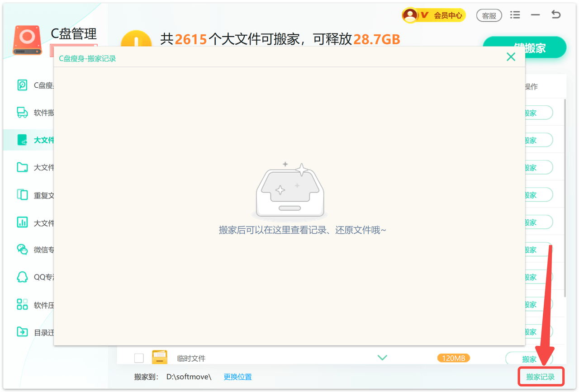Open the list menu icon beside 客服
The width and height of the screenshot is (579, 392).
click(515, 15)
